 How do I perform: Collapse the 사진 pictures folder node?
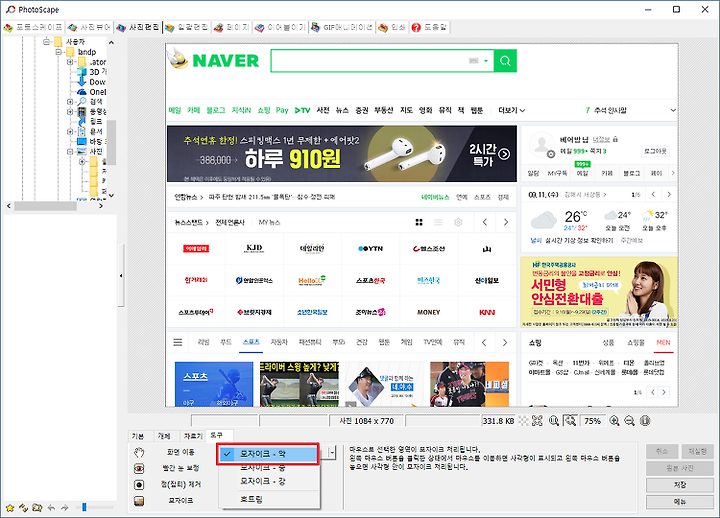pyautogui.click(x=70, y=152)
